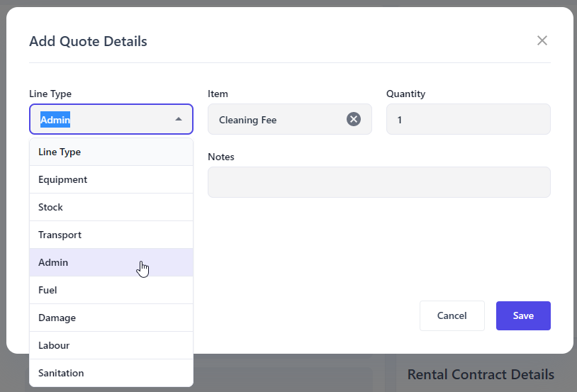Collapse the Line Type dropdown arrow
Image resolution: width=577 pixels, height=392 pixels.
click(x=179, y=119)
